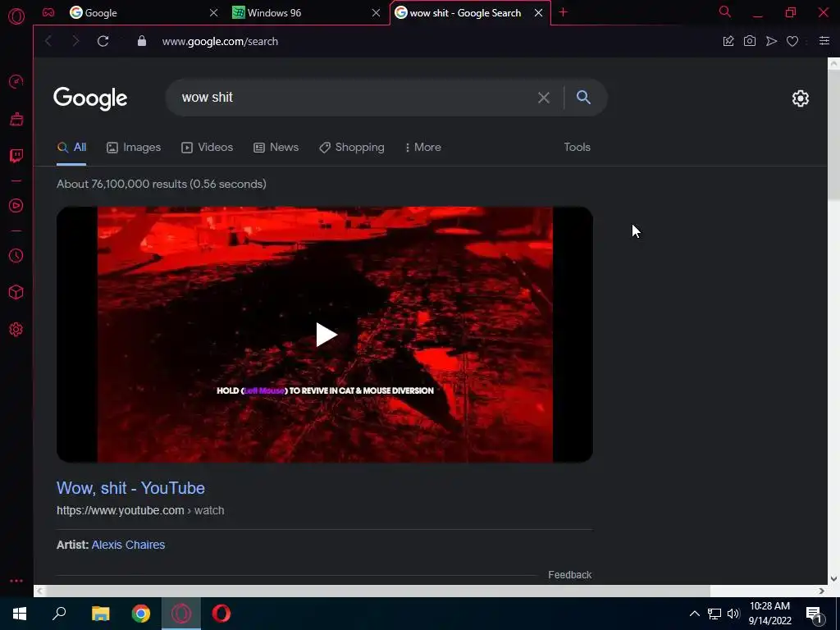Close the 'wow shit - Google Search' tab
This screenshot has width=840, height=630.
pyautogui.click(x=538, y=12)
